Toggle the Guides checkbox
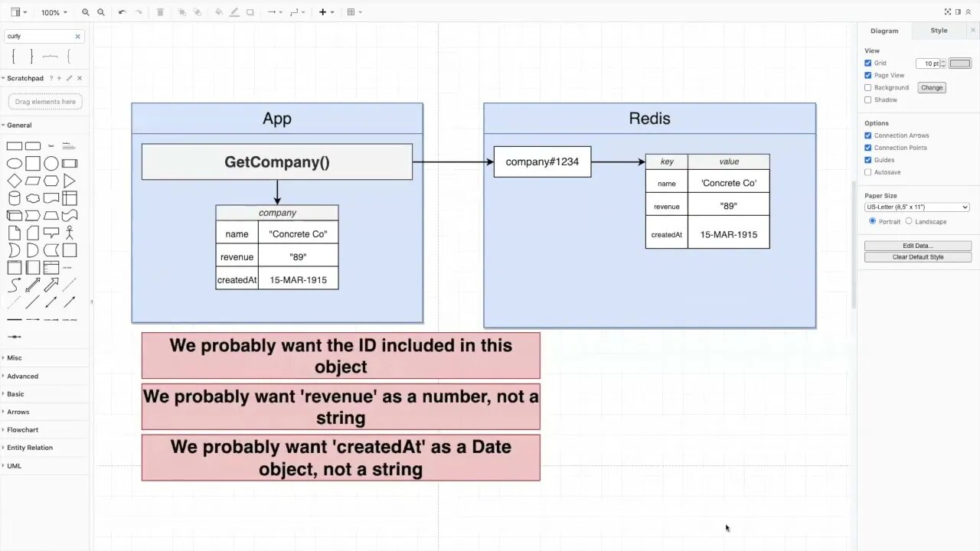The height and width of the screenshot is (551, 980). (868, 160)
